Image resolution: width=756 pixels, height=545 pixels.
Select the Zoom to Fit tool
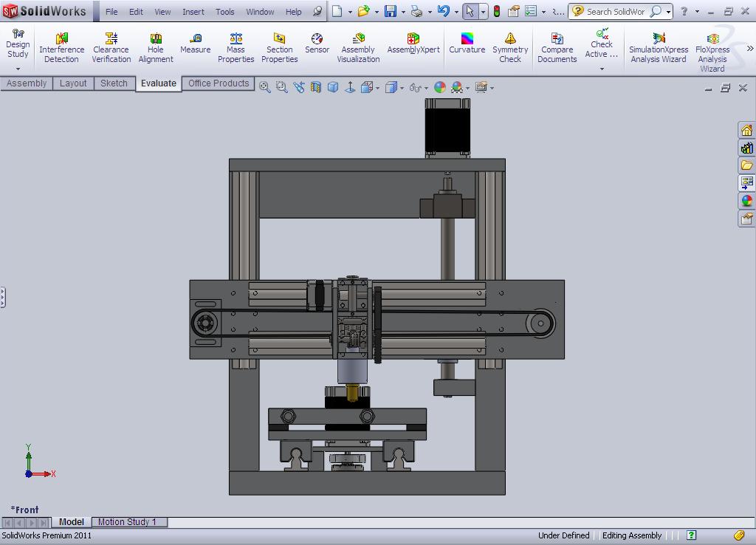(x=264, y=86)
